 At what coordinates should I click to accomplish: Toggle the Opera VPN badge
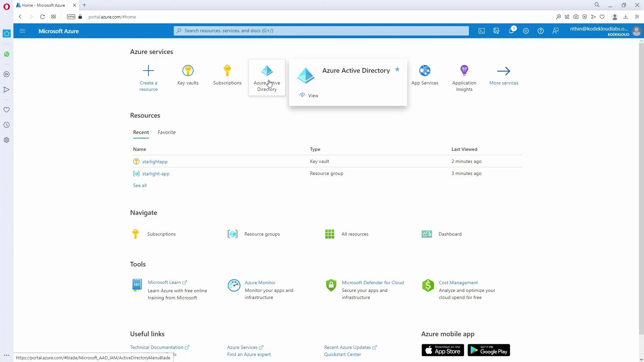click(71, 17)
